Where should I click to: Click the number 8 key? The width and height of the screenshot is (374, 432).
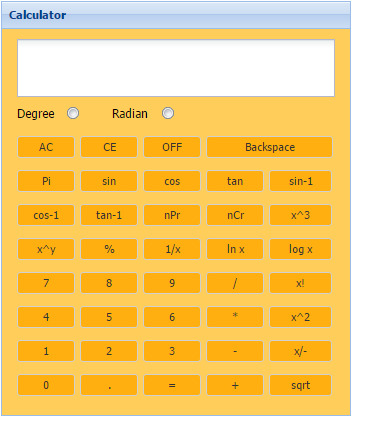tap(109, 283)
